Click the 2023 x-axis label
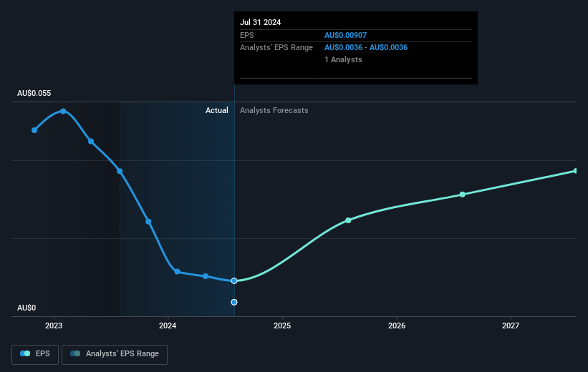 (x=54, y=325)
